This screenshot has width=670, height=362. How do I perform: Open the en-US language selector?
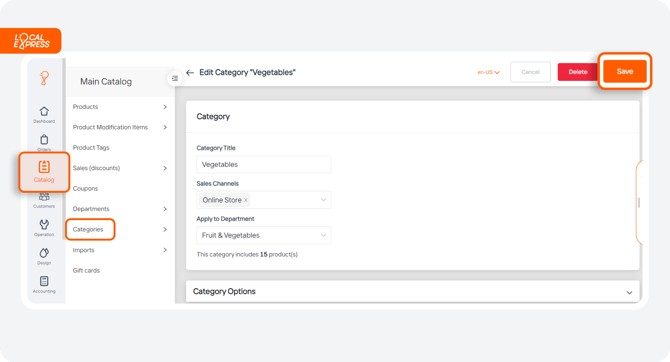[x=488, y=72]
